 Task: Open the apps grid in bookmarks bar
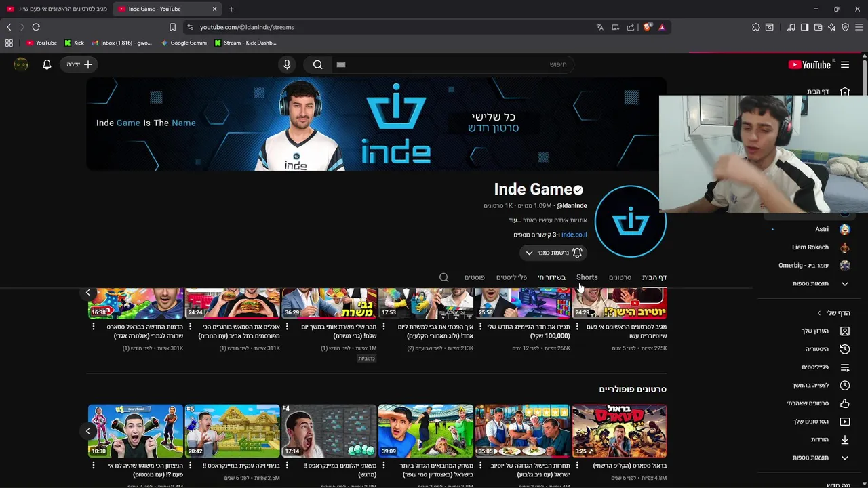pos(9,43)
